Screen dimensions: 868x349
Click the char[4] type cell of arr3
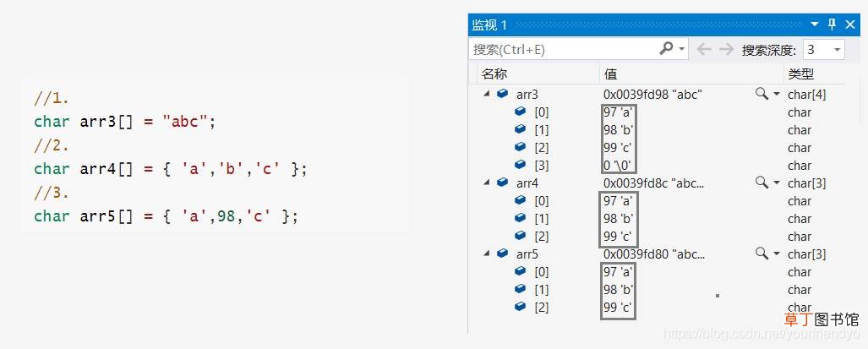(806, 95)
